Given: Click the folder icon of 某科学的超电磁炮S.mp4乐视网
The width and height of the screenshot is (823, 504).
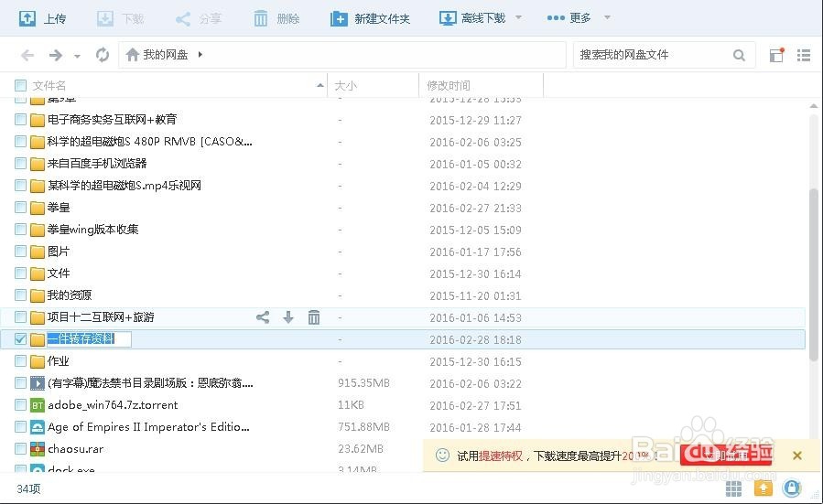Looking at the screenshot, I should [x=38, y=186].
